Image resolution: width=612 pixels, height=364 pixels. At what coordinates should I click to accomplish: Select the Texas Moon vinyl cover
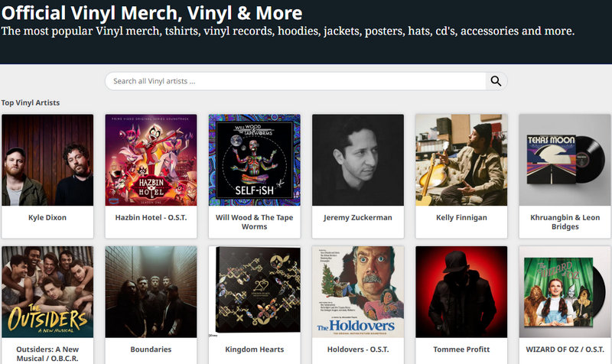pyautogui.click(x=565, y=160)
